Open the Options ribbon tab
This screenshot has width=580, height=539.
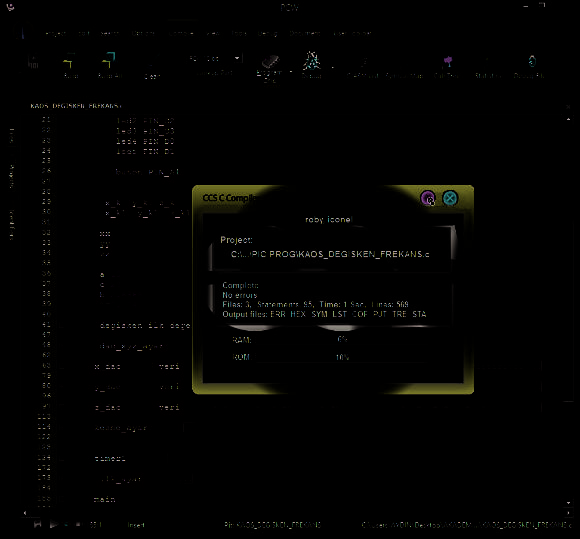click(143, 34)
